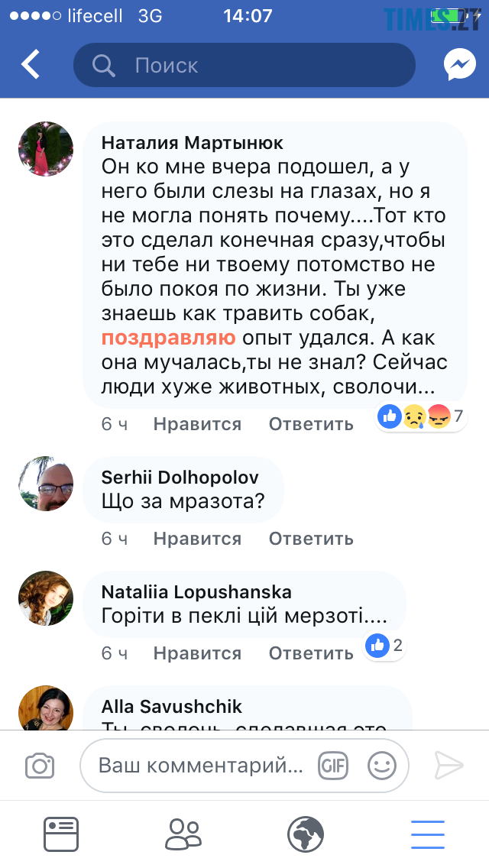Open Alla Savushchik's profile picture
489x868 pixels.
46,708
